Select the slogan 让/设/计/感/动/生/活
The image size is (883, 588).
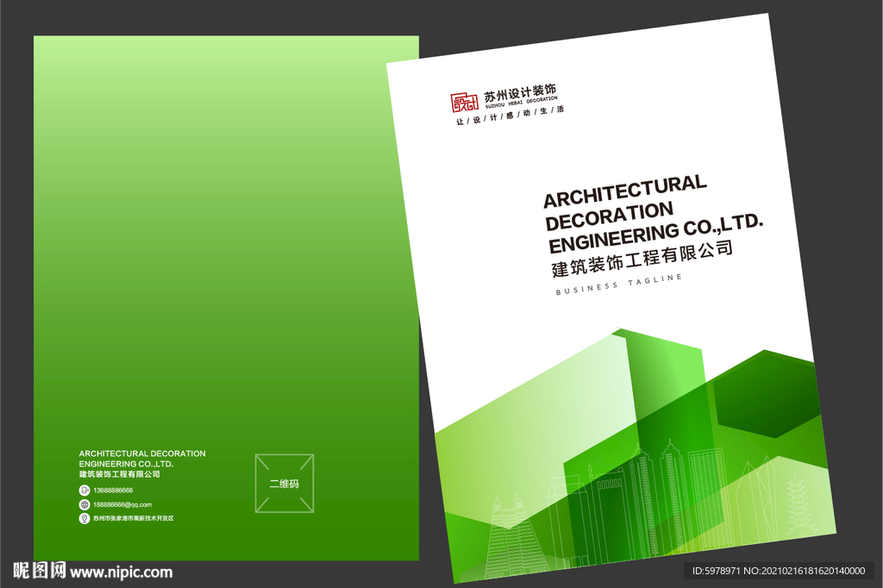pyautogui.click(x=510, y=115)
